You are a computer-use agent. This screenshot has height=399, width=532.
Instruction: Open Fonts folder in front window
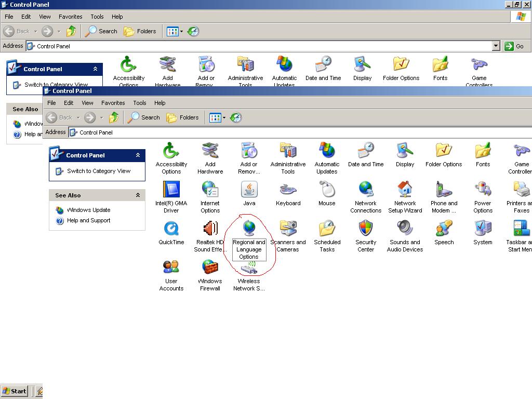click(483, 155)
